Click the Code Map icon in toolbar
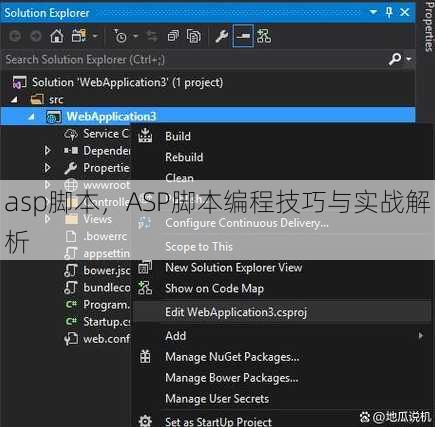Image resolution: width=435 pixels, height=427 pixels. point(264,36)
